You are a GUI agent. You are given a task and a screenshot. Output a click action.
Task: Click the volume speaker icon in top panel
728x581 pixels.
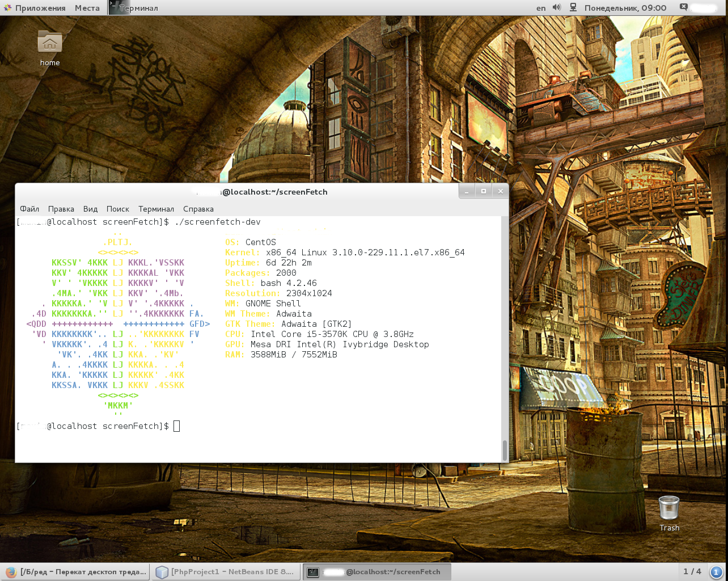tap(556, 8)
